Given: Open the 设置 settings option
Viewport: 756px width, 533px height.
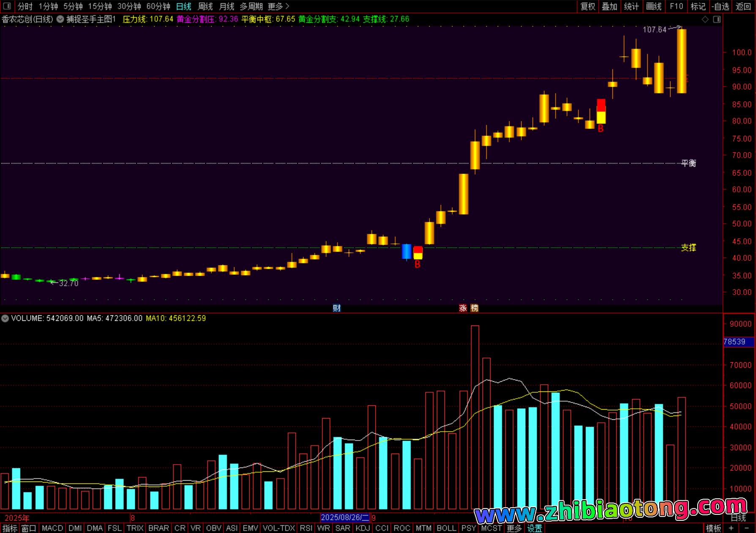Looking at the screenshot, I should pos(534,528).
